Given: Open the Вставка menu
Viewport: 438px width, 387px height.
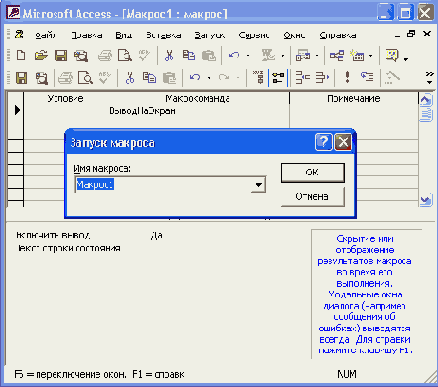Looking at the screenshot, I should [x=163, y=35].
